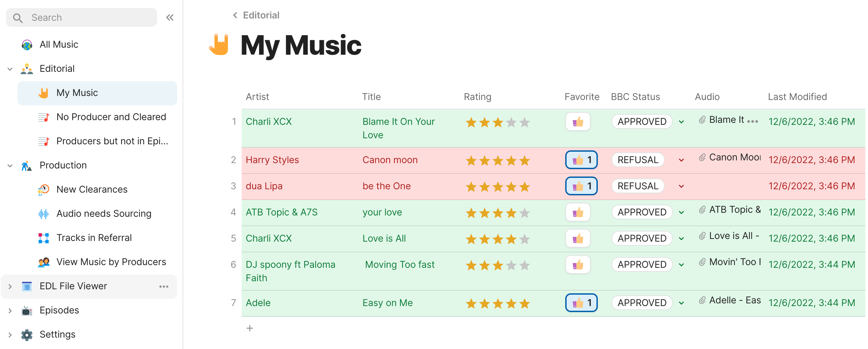Go back to Editorial breadcrumb link
Screen dimensions: 868x349
[x=261, y=15]
